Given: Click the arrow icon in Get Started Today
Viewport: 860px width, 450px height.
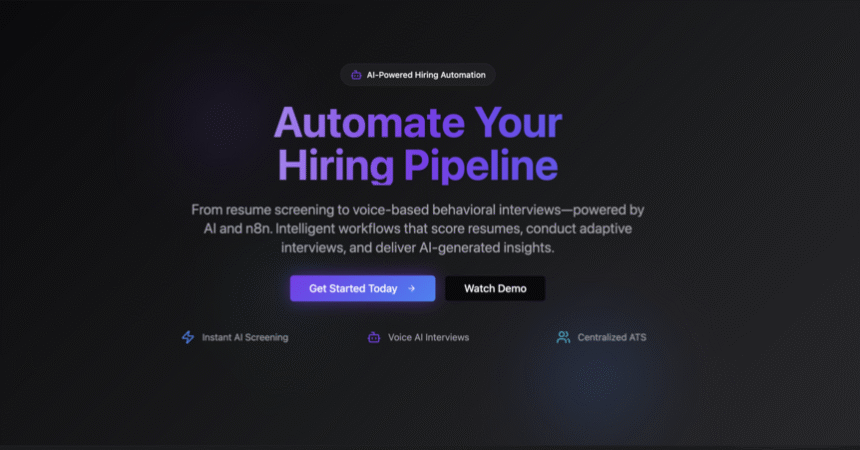Looking at the screenshot, I should pyautogui.click(x=411, y=288).
